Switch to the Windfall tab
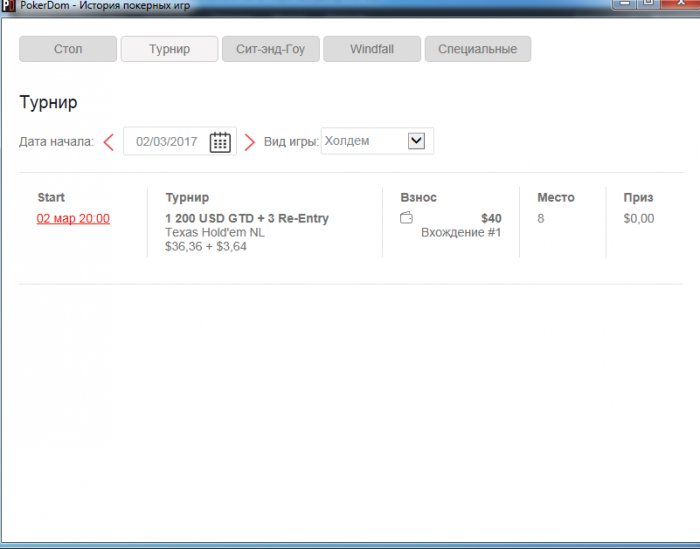The width and height of the screenshot is (700, 549). tap(372, 49)
